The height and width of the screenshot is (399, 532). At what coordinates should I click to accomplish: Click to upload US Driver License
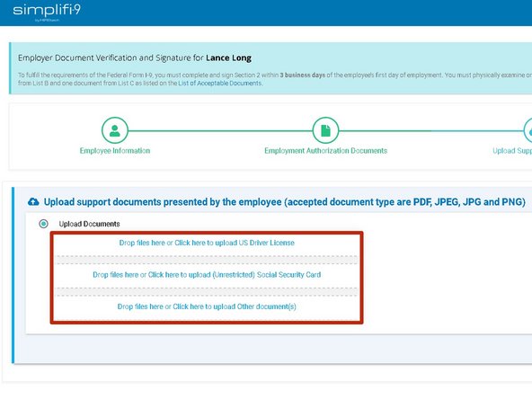tap(207, 243)
